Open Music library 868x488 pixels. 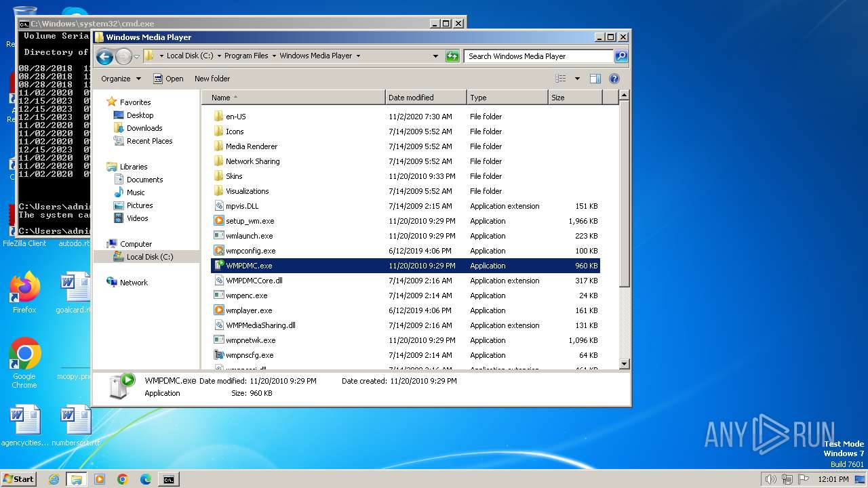[x=136, y=192]
